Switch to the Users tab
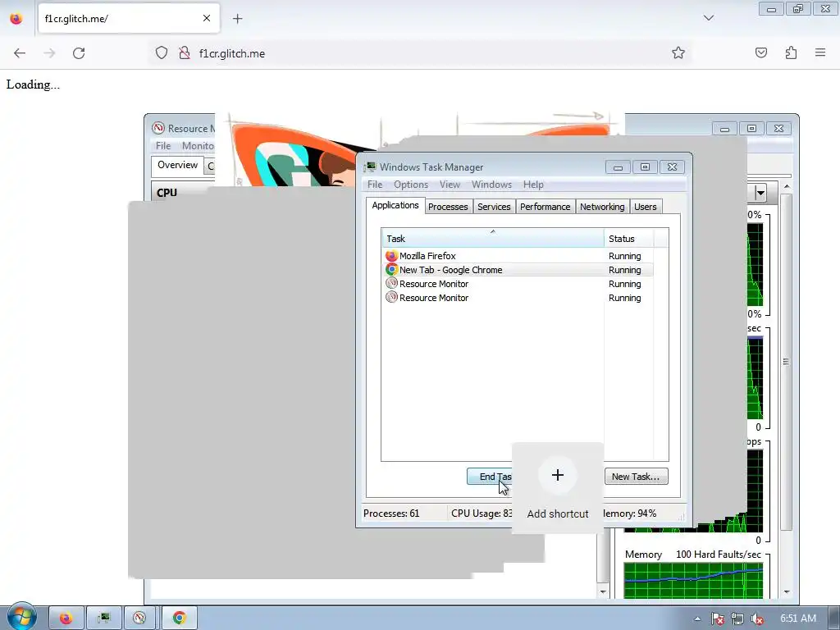Screen dimensions: 840x630 (645, 207)
